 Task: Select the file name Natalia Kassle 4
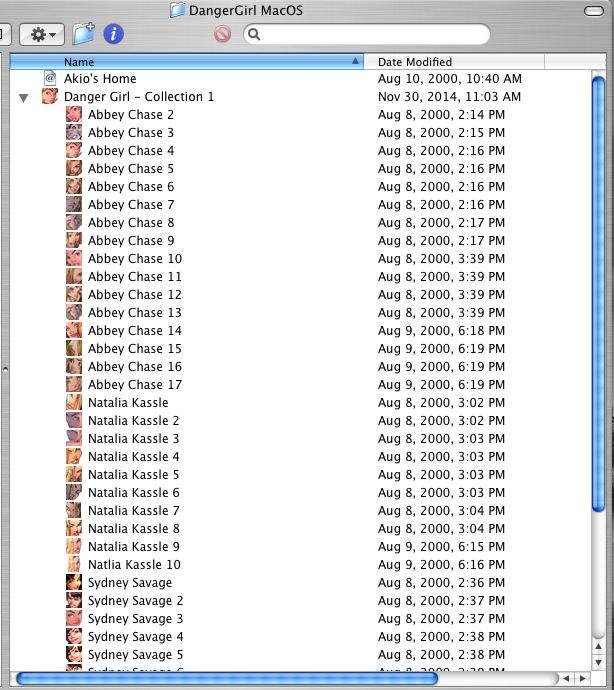pyautogui.click(x=133, y=457)
